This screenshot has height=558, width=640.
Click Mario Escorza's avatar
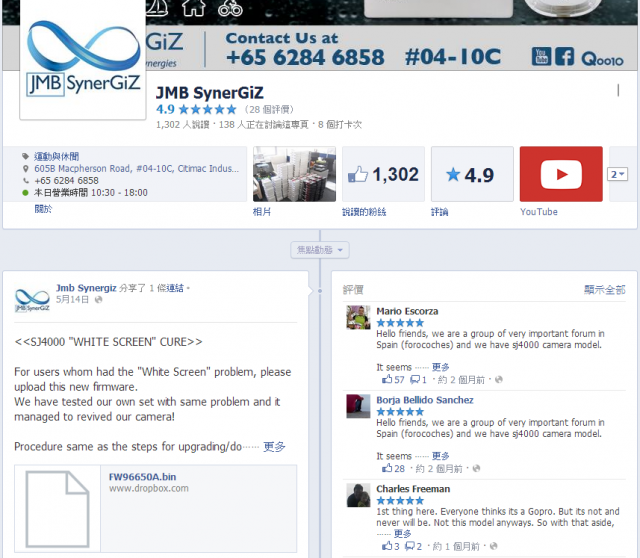pyautogui.click(x=358, y=317)
